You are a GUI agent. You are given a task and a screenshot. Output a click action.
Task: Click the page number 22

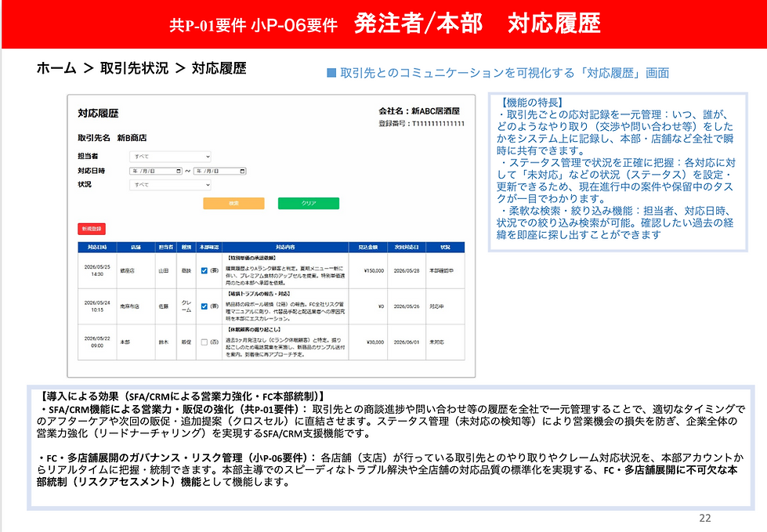point(705,518)
